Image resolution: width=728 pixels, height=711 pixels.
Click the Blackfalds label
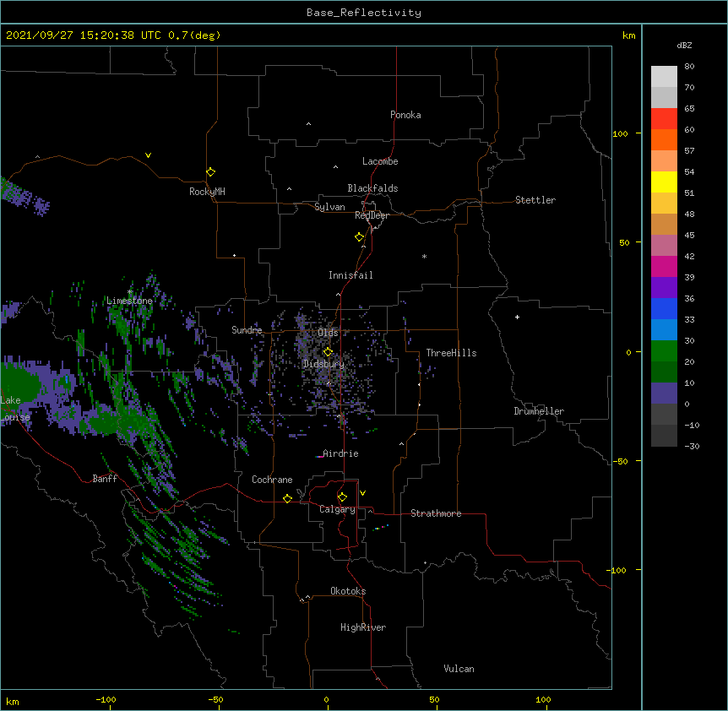click(372, 188)
